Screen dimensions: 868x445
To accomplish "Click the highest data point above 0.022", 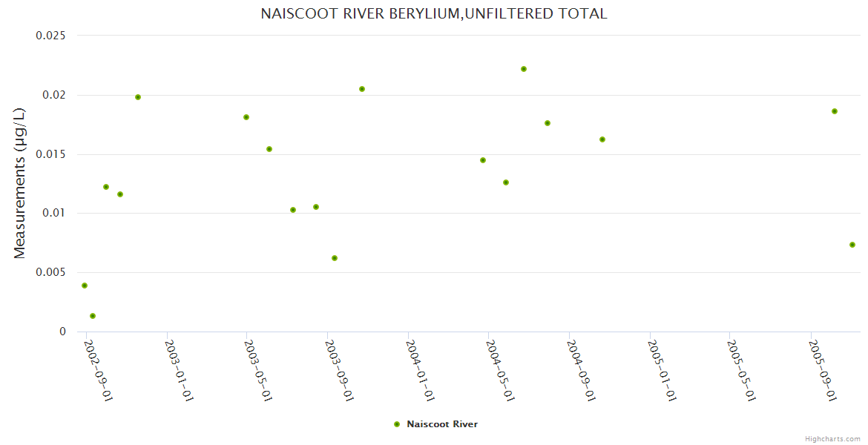I will 524,69.
